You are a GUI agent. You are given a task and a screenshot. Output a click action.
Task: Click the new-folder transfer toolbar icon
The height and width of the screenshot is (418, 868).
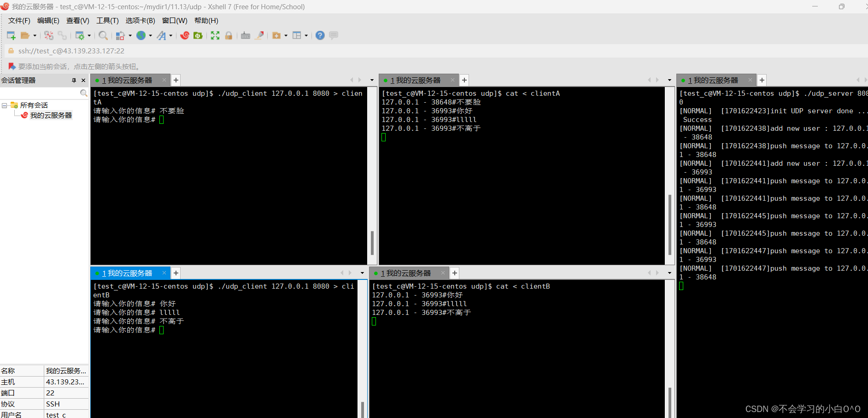pyautogui.click(x=276, y=35)
